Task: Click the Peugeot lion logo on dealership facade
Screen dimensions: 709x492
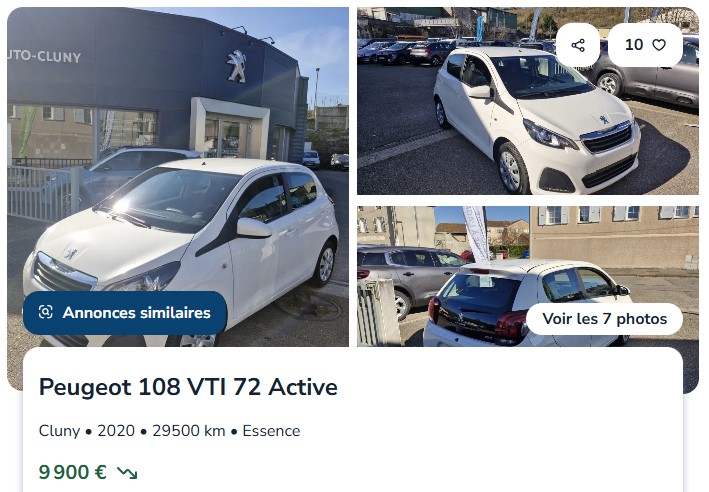Action: [236, 66]
